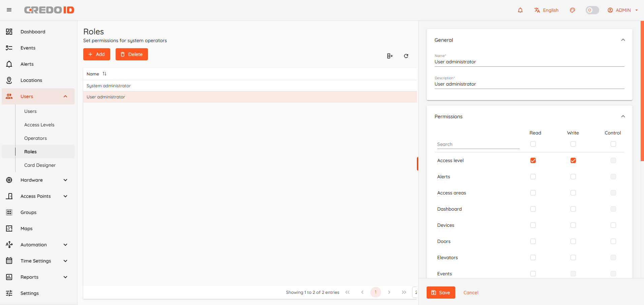Click the Add role button
Viewport: 644px width, 305px height.
coord(97,54)
